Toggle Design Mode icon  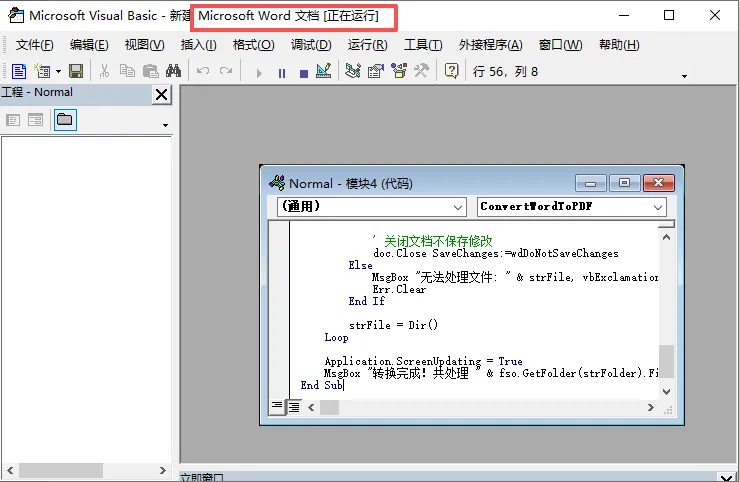(324, 71)
